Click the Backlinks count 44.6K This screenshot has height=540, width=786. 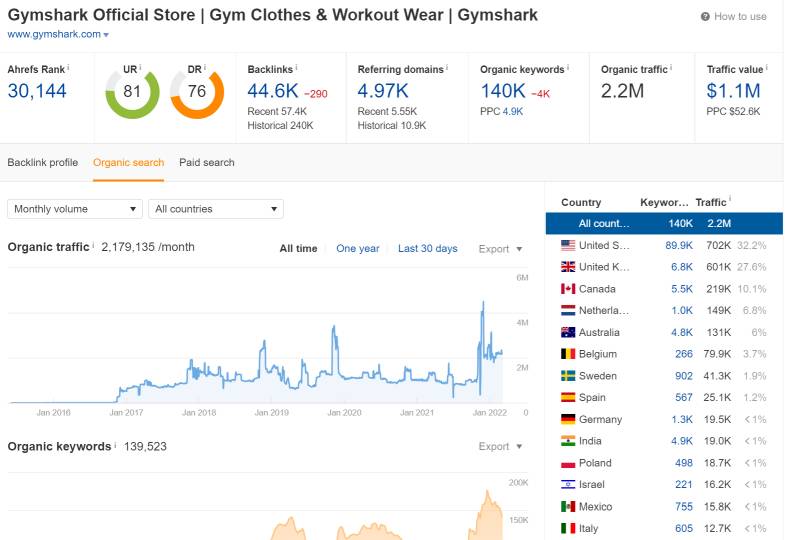click(x=273, y=91)
